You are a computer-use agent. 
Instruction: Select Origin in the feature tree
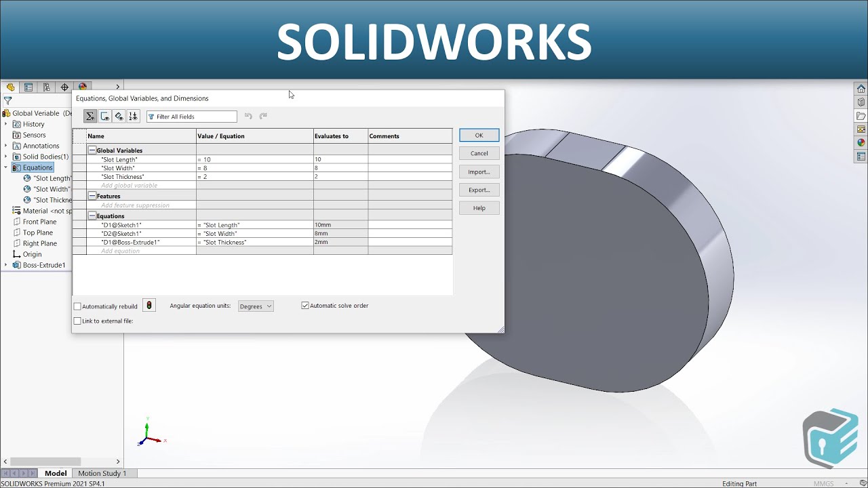[32, 254]
